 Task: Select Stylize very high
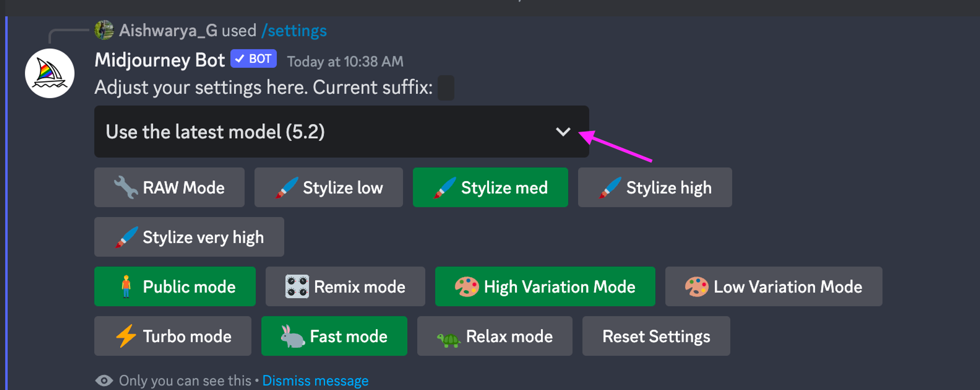pyautogui.click(x=189, y=237)
